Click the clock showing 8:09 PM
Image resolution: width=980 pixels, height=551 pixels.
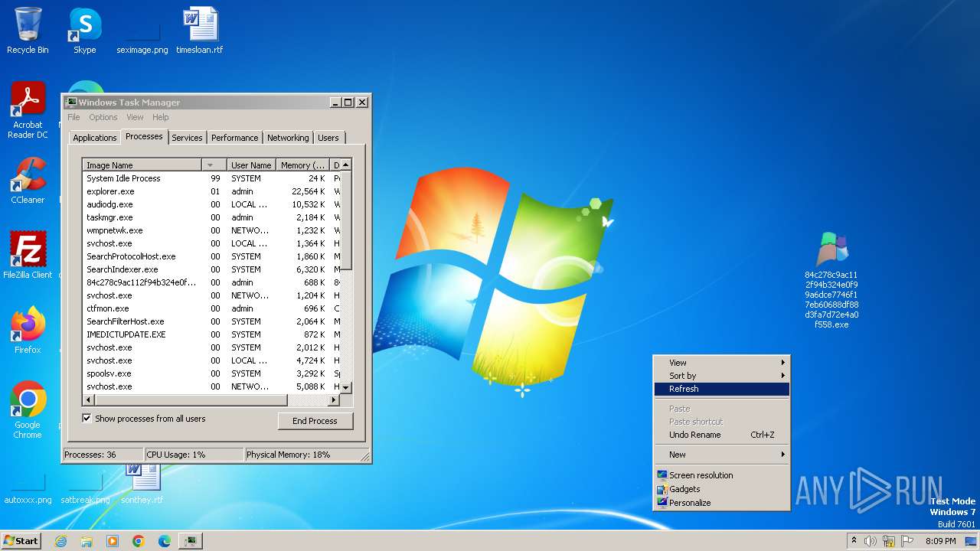coord(940,541)
